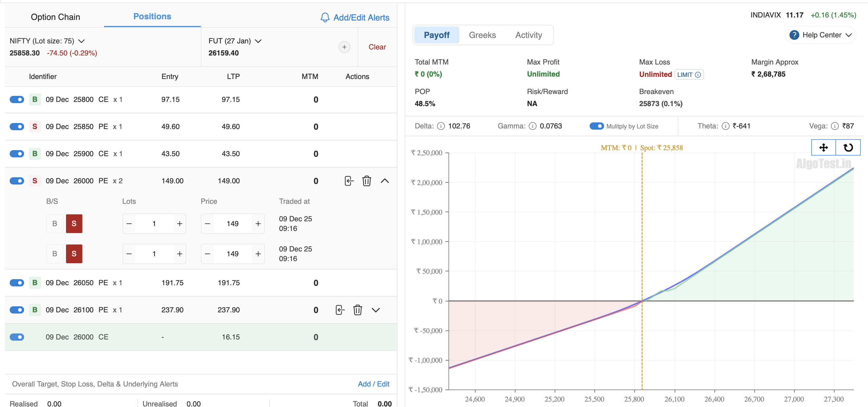
Task: Click the Max Loss LIMIT info badge
Action: pyautogui.click(x=689, y=74)
